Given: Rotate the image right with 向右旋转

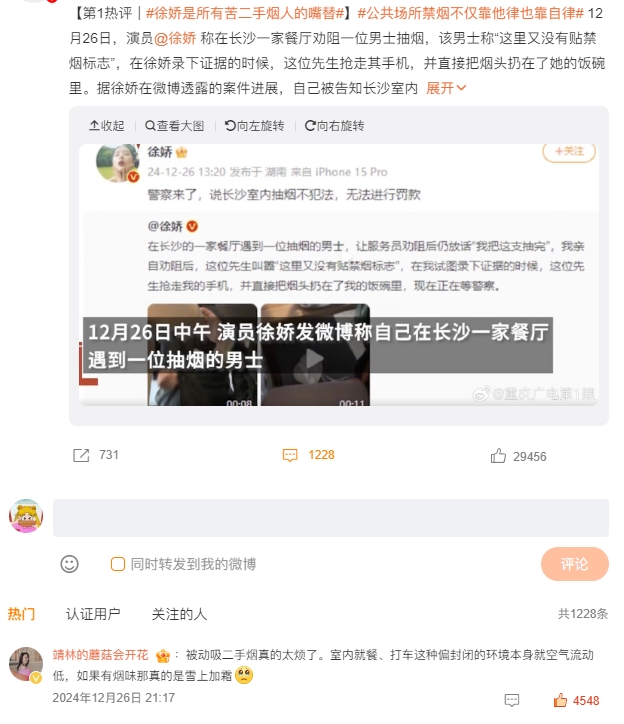Looking at the screenshot, I should point(334,126).
